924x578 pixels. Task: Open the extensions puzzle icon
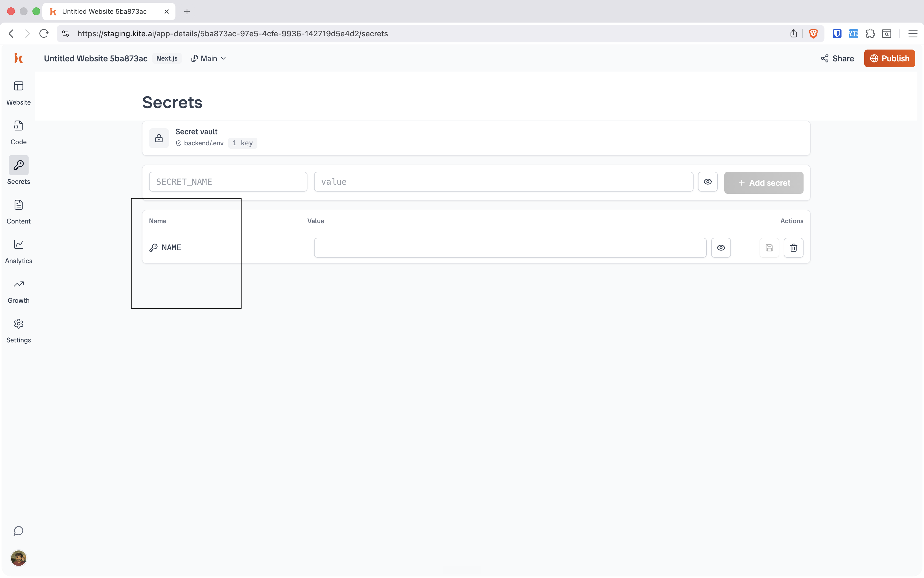[870, 34]
